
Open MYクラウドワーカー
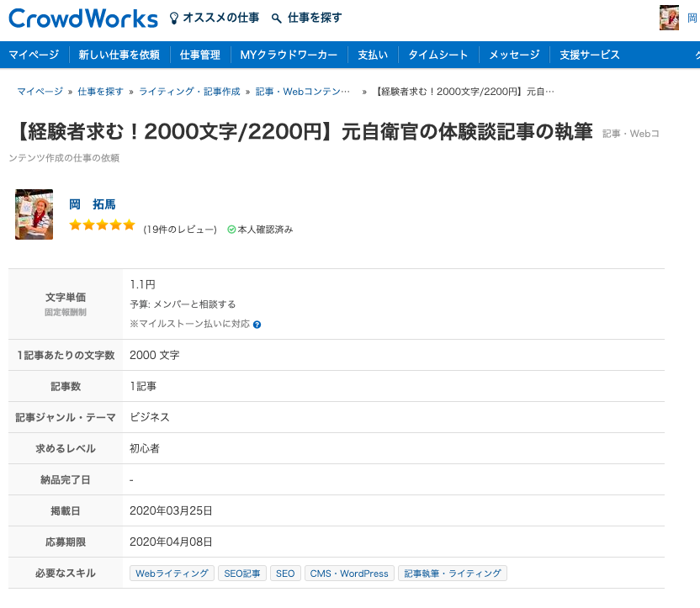click(x=289, y=53)
